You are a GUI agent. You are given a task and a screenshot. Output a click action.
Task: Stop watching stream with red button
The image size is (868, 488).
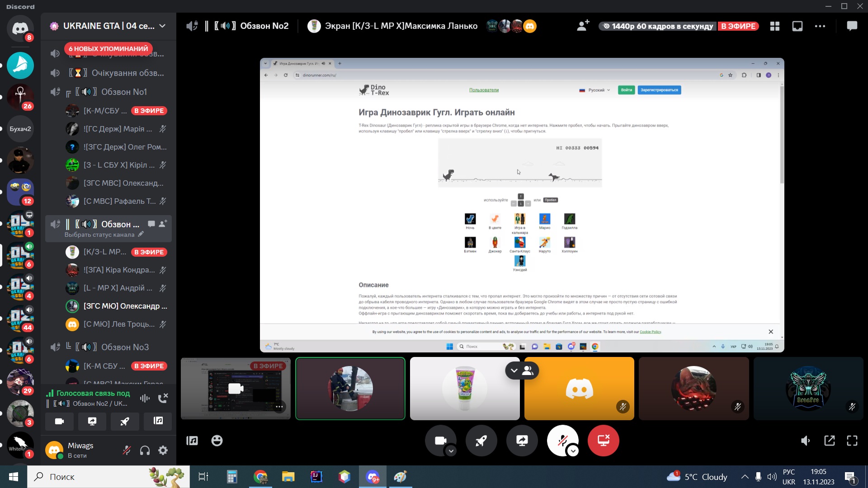click(603, 441)
